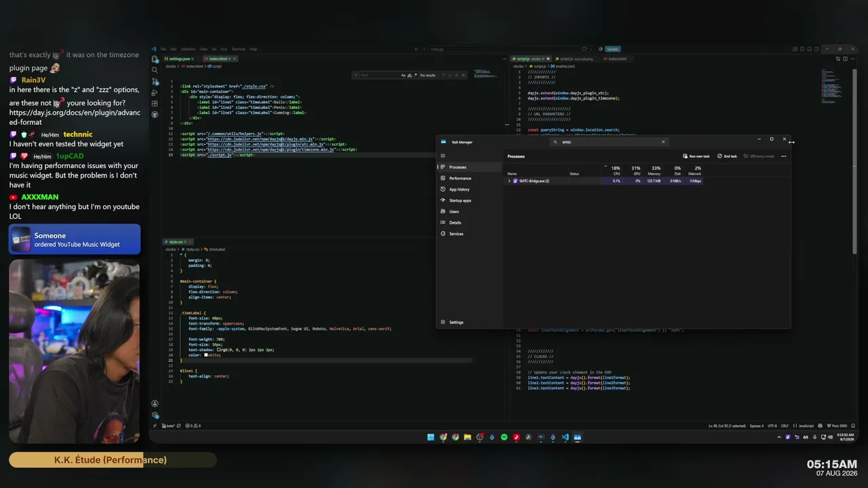This screenshot has height=488, width=868.
Task: Open the Accounts icon in VS Code activity bar
Action: [155, 404]
